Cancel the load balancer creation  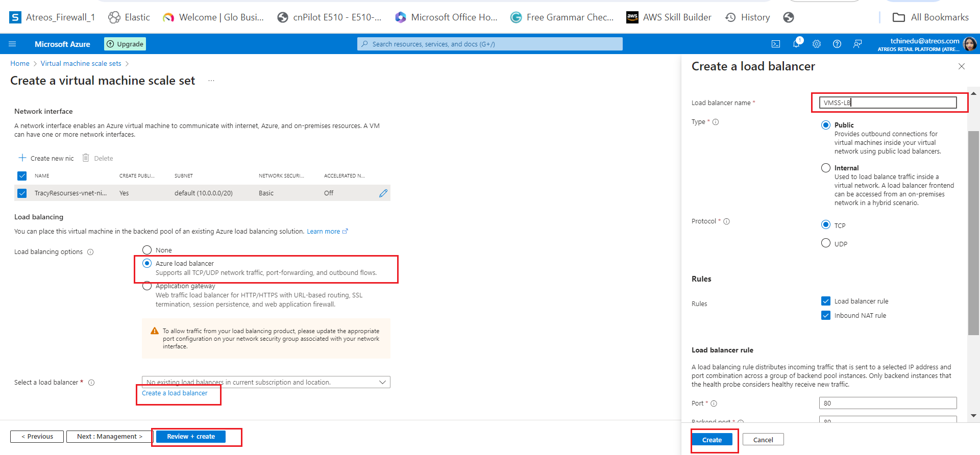[x=763, y=440]
